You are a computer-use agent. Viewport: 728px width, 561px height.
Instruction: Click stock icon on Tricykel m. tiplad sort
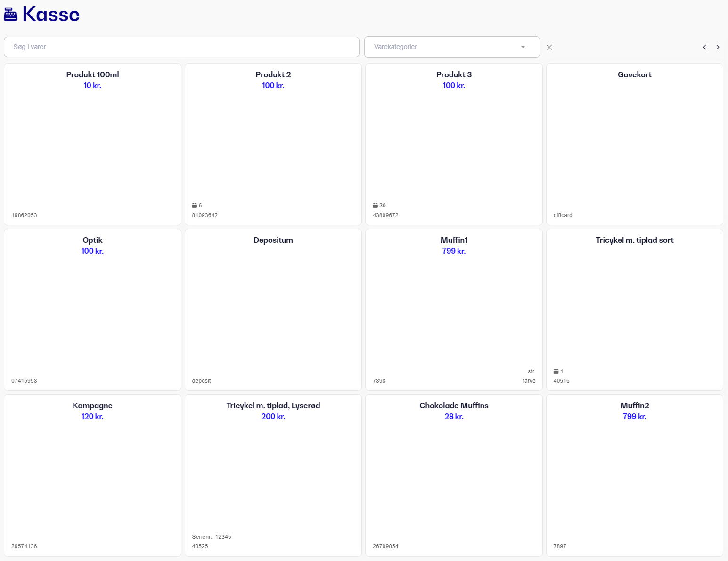point(556,371)
